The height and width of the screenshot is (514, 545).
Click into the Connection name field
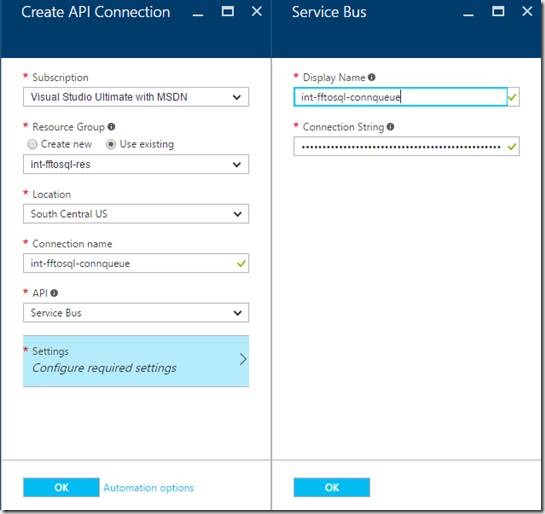click(x=136, y=263)
